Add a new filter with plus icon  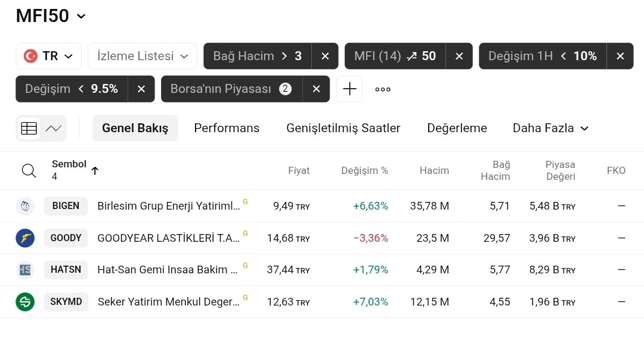tap(349, 89)
